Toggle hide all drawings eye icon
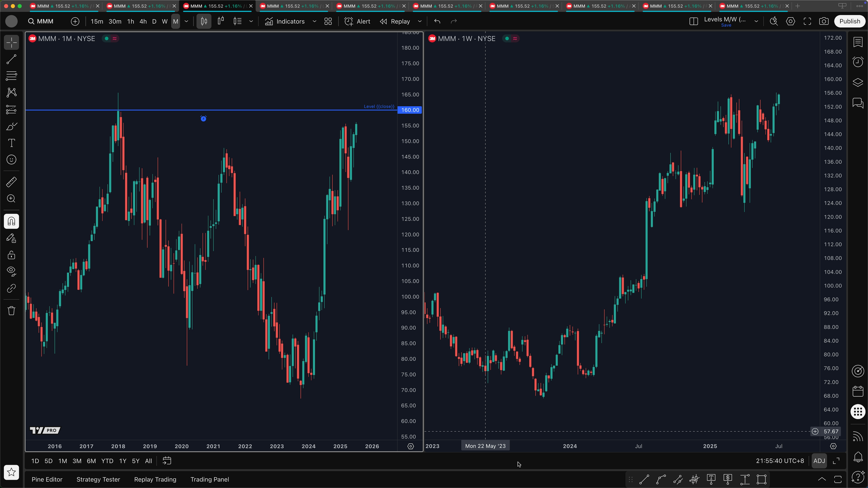The width and height of the screenshot is (868, 488). pyautogui.click(x=12, y=271)
